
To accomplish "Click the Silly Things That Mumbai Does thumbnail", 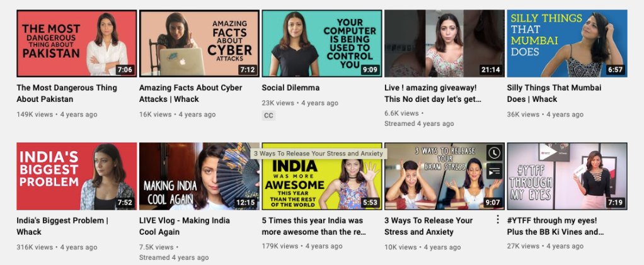I will pos(566,43).
